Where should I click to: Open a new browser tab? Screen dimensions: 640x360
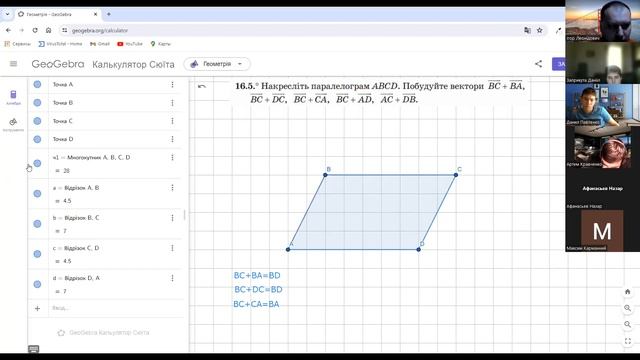point(109,14)
